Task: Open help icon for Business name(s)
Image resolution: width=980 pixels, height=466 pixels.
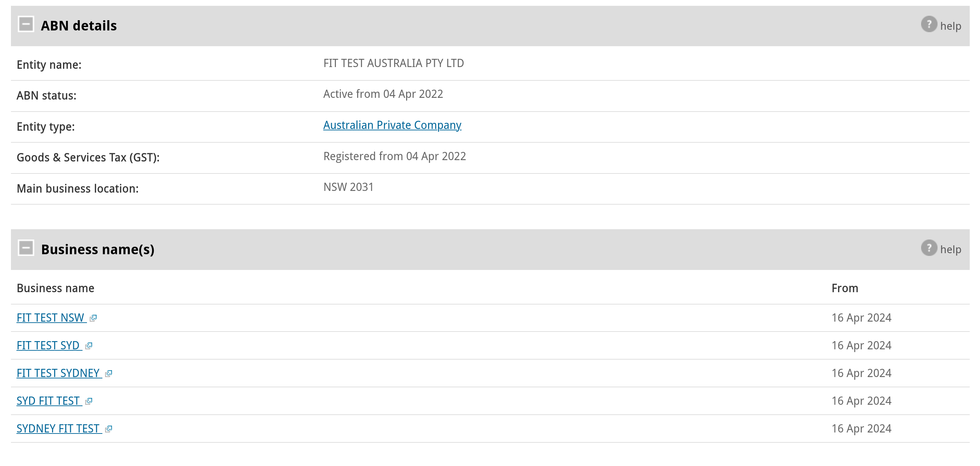Action: 929,248
